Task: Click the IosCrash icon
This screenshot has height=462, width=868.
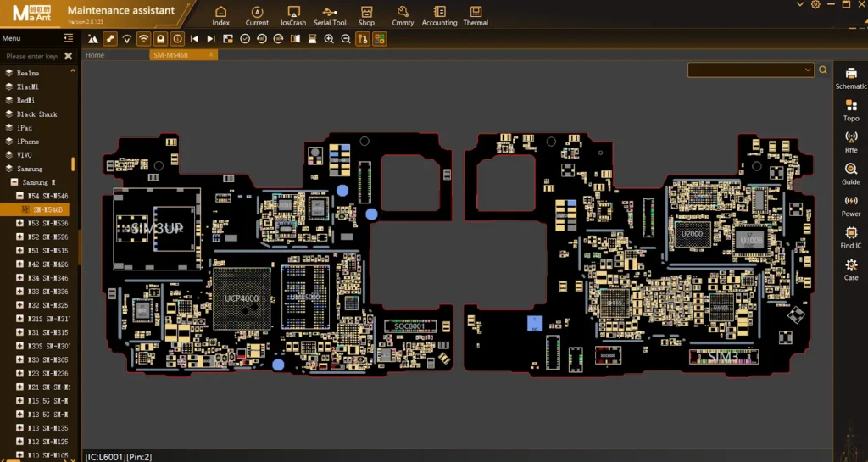Action: [x=293, y=15]
